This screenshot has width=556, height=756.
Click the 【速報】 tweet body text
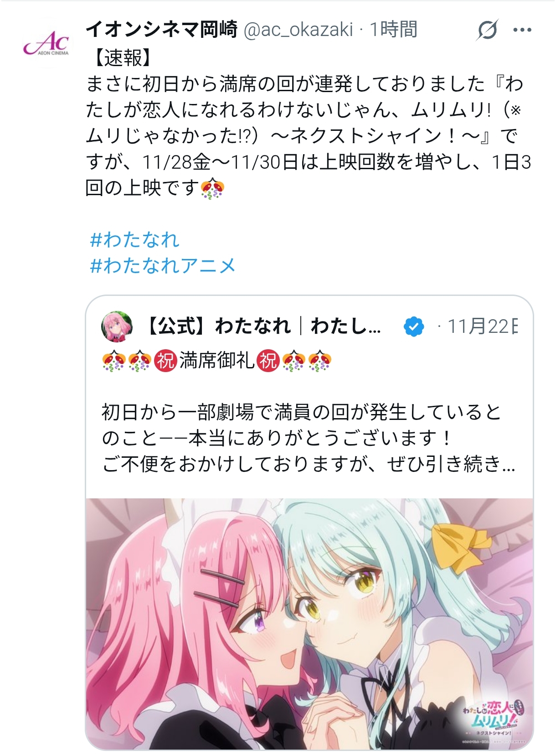pos(309,123)
